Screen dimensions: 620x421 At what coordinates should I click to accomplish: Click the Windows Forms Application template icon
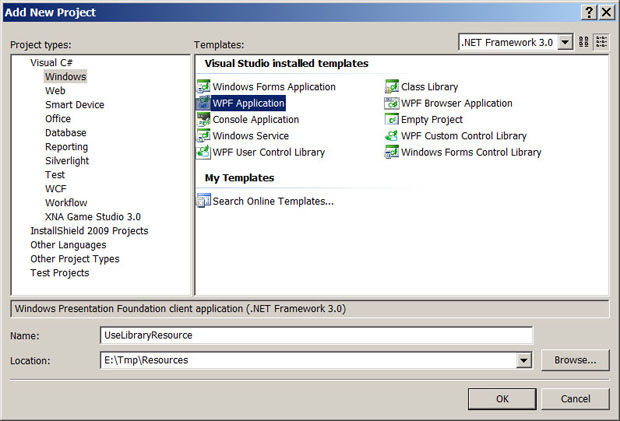204,87
